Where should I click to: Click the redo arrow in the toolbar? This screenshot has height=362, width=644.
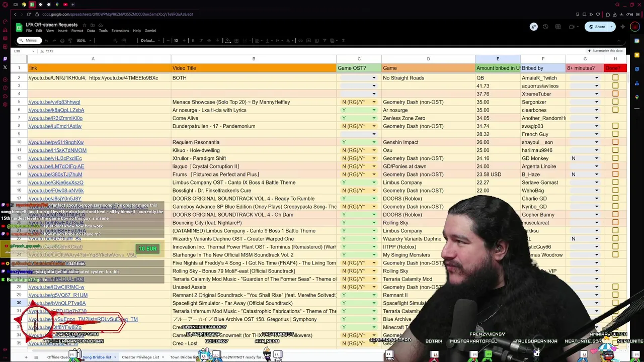(x=53, y=41)
